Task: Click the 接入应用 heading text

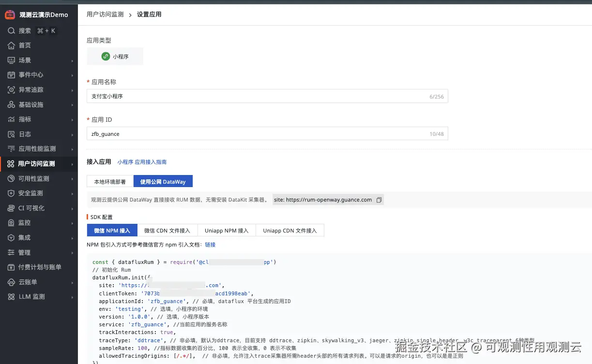Action: click(x=99, y=162)
